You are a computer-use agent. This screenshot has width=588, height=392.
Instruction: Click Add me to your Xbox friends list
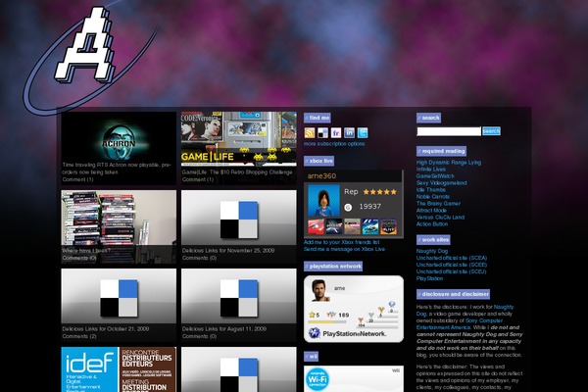[x=342, y=242]
